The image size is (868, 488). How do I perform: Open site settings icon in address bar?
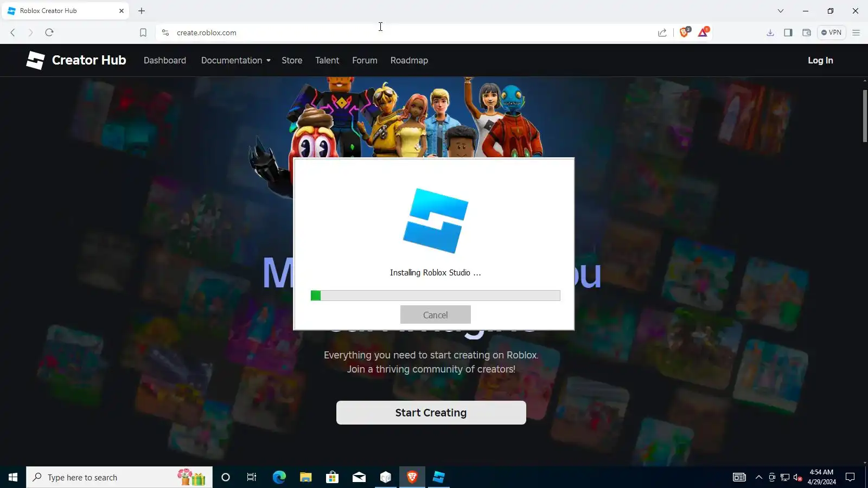point(165,33)
